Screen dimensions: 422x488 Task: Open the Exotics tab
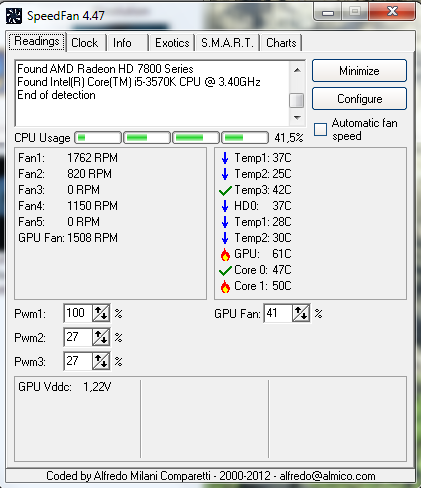pos(172,43)
